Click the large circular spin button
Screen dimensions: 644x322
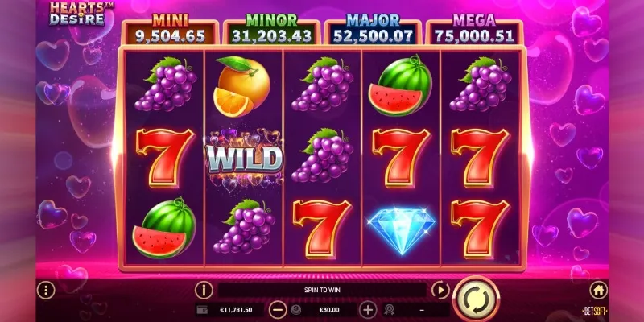[x=477, y=299]
